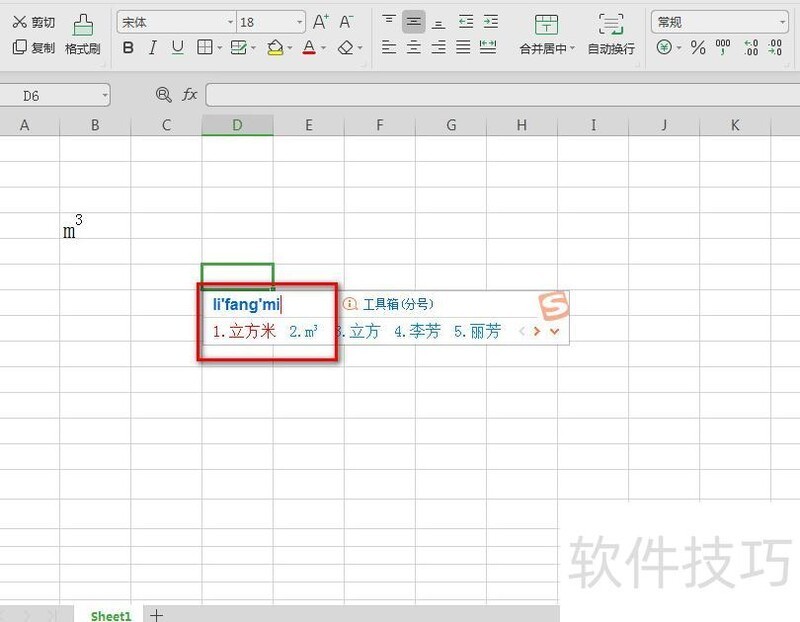Add a new sheet with plus

[156, 615]
